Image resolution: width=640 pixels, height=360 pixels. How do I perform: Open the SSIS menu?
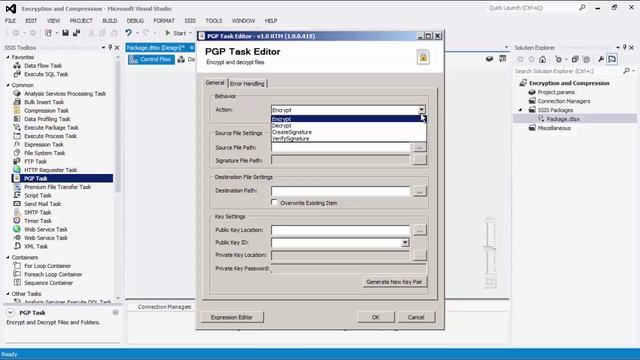190,21
